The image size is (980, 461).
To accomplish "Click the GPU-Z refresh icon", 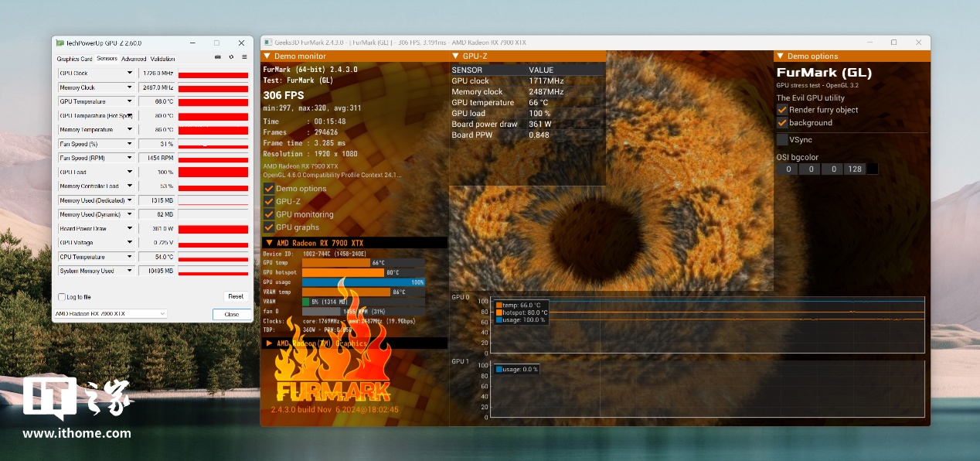I will tap(231, 57).
